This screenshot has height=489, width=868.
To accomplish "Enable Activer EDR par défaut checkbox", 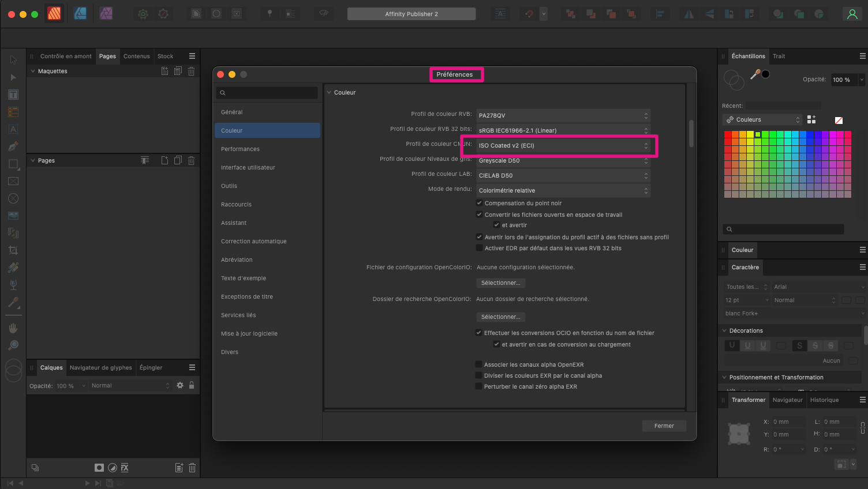I will point(479,248).
